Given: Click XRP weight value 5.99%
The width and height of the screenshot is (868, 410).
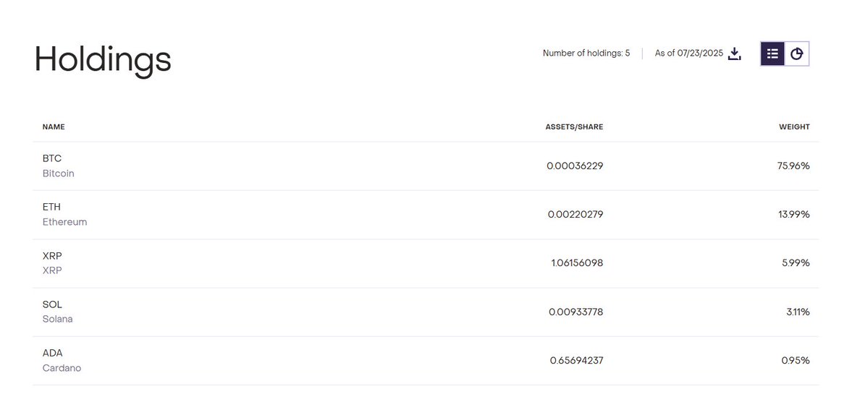Looking at the screenshot, I should click(x=796, y=262).
